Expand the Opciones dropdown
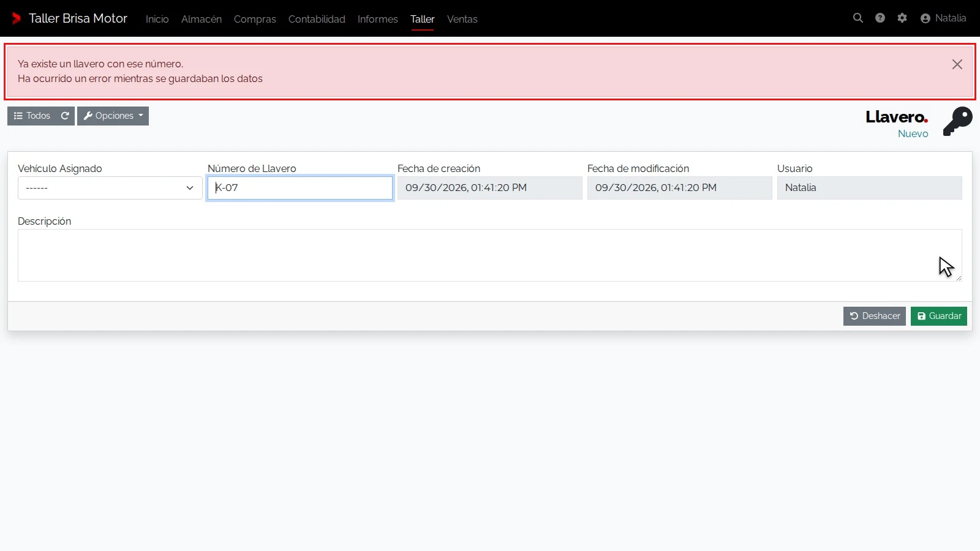Image resolution: width=980 pixels, height=551 pixels. click(x=113, y=116)
